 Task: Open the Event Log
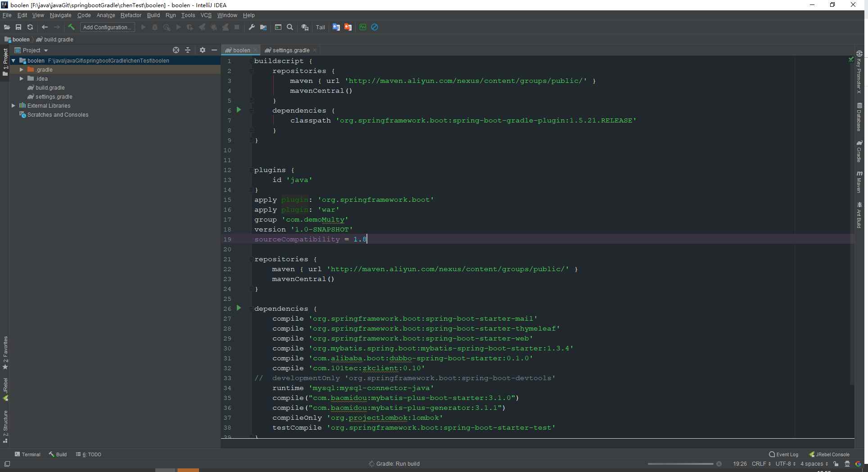[784, 454]
